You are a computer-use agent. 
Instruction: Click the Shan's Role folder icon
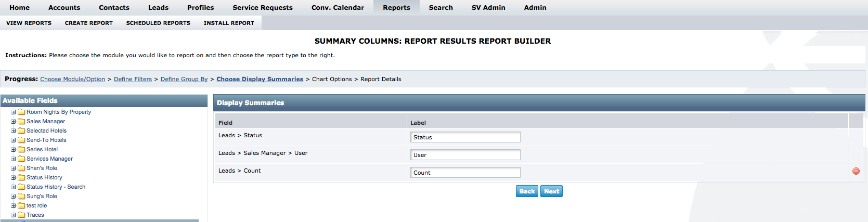coord(21,168)
